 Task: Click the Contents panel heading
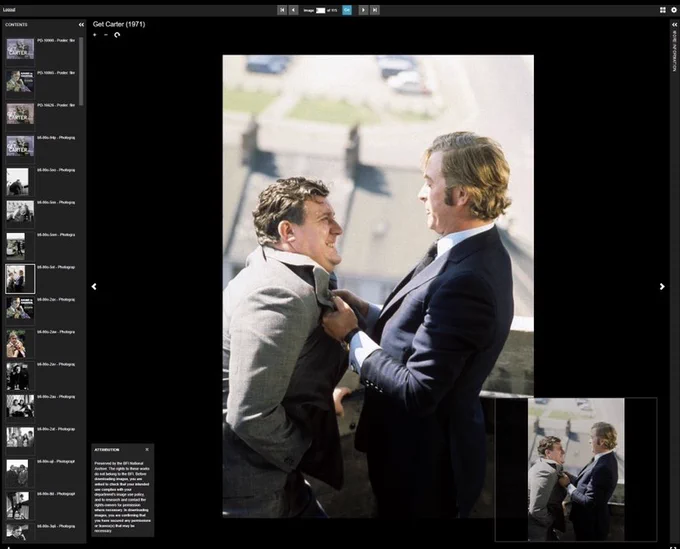tap(16, 25)
